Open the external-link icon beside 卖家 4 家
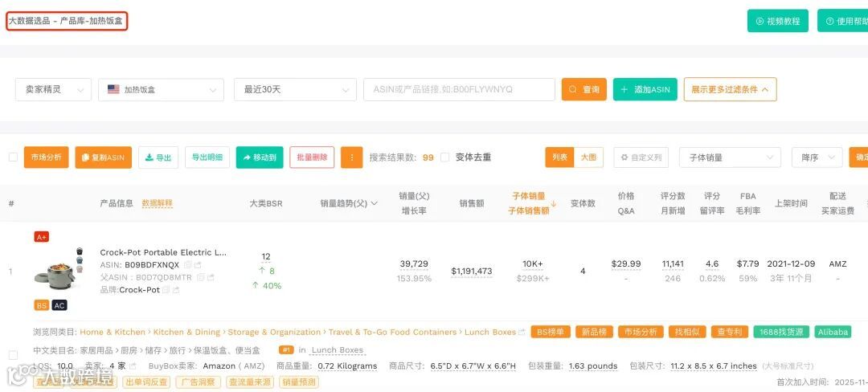The height and width of the screenshot is (392, 868). coord(133,366)
